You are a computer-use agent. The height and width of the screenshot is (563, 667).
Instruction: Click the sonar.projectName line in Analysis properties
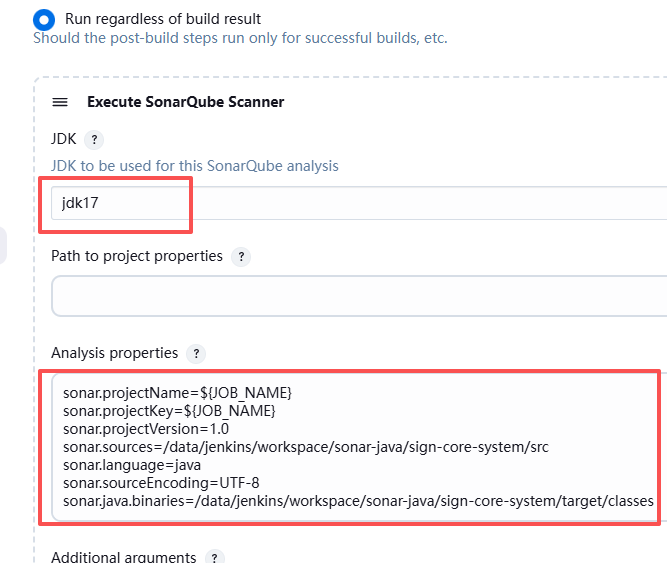click(x=177, y=393)
